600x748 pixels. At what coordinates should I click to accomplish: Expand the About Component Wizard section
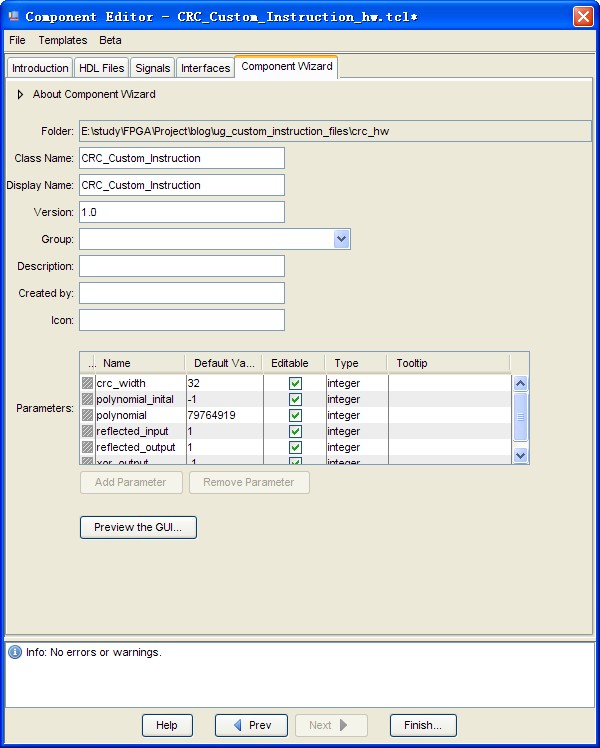pyautogui.click(x=20, y=94)
